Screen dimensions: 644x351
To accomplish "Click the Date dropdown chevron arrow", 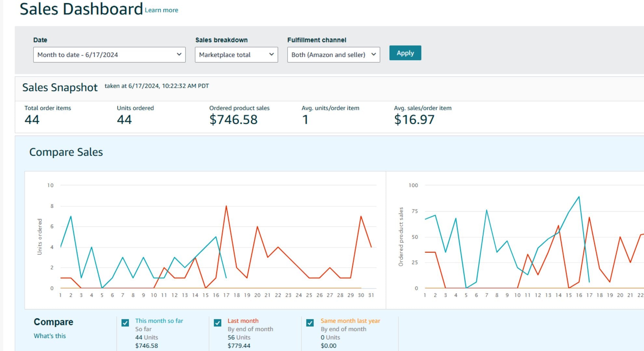I will pos(179,54).
